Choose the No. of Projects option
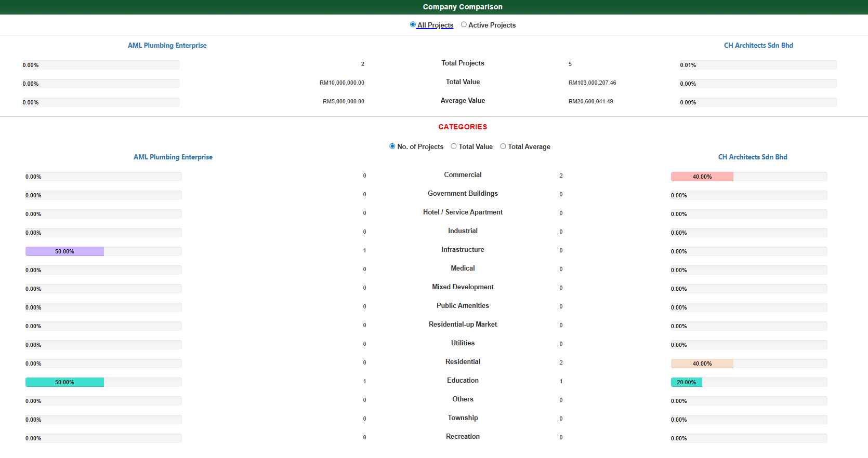868x458 pixels. 392,146
